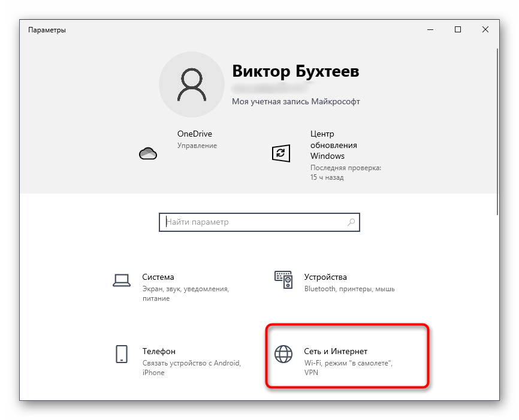Click the vertical scrollbar of Параметры window
Screen dimensions: 519x420
tap(497, 132)
